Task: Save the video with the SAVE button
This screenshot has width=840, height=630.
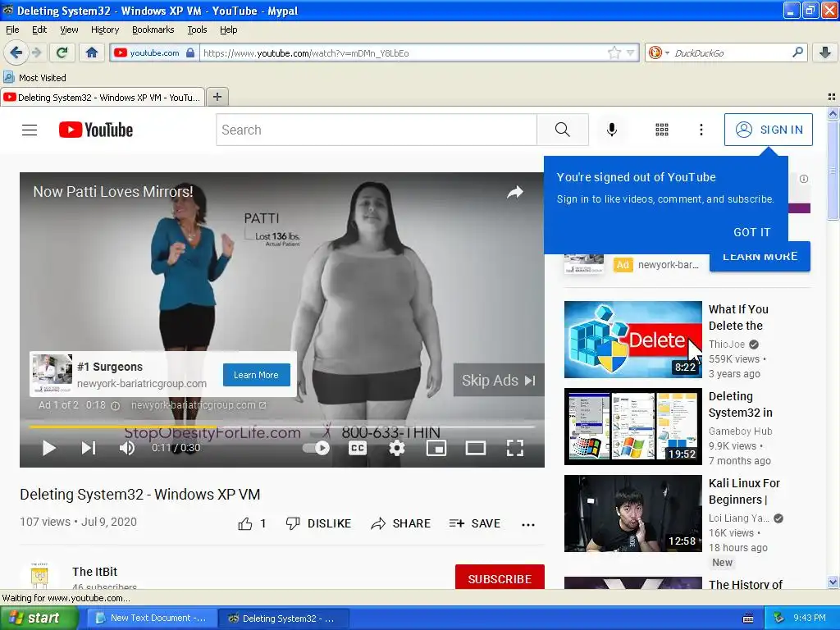Action: pyautogui.click(x=475, y=523)
